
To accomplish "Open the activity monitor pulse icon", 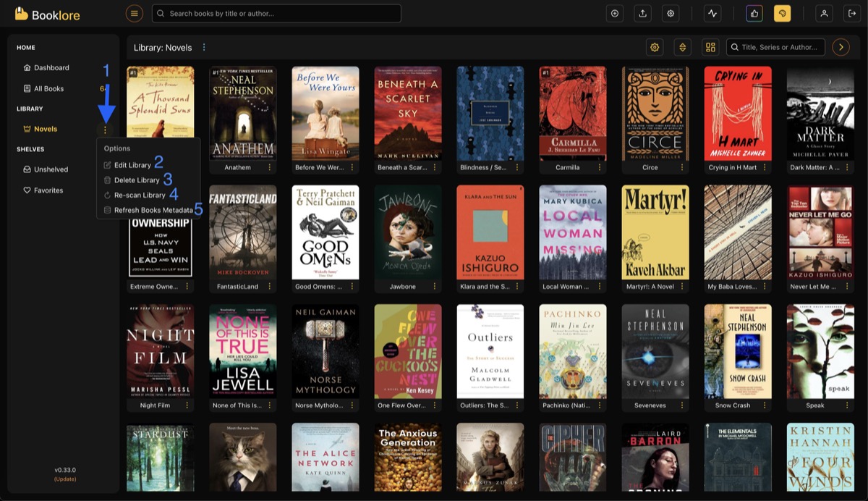I will click(713, 13).
